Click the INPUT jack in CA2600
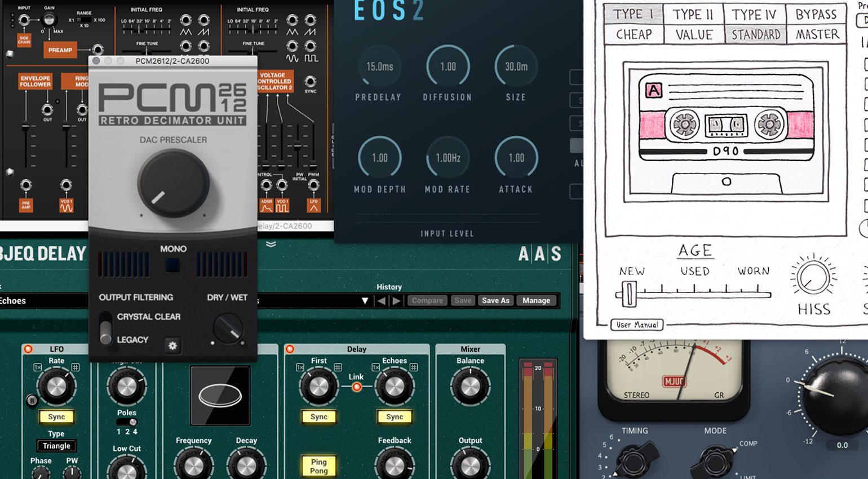This screenshot has width=868, height=479. (x=24, y=20)
